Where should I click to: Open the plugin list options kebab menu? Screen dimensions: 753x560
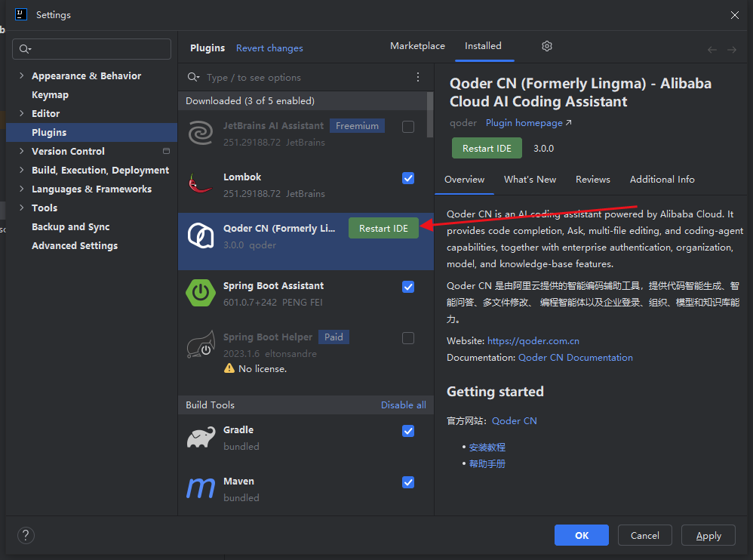418,77
